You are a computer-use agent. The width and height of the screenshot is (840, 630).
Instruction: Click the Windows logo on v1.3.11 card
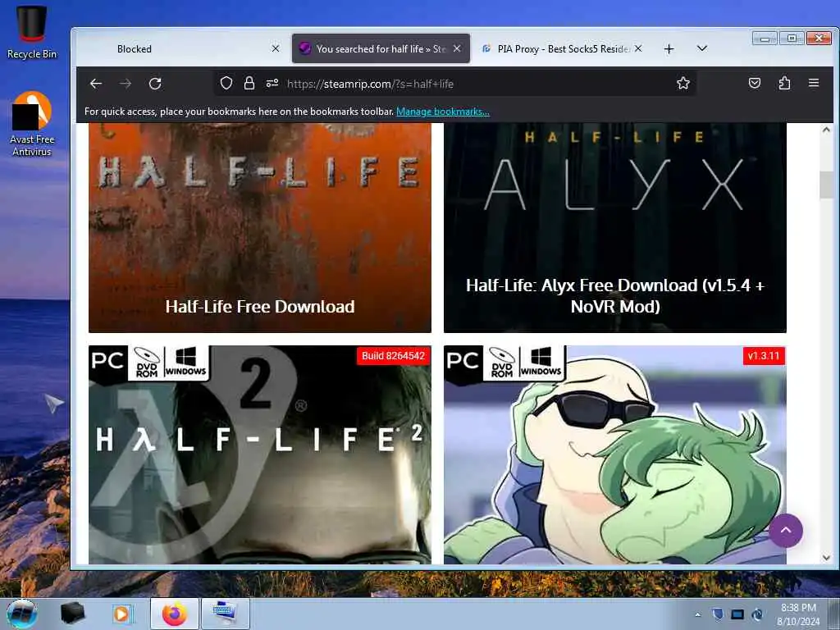(x=541, y=362)
